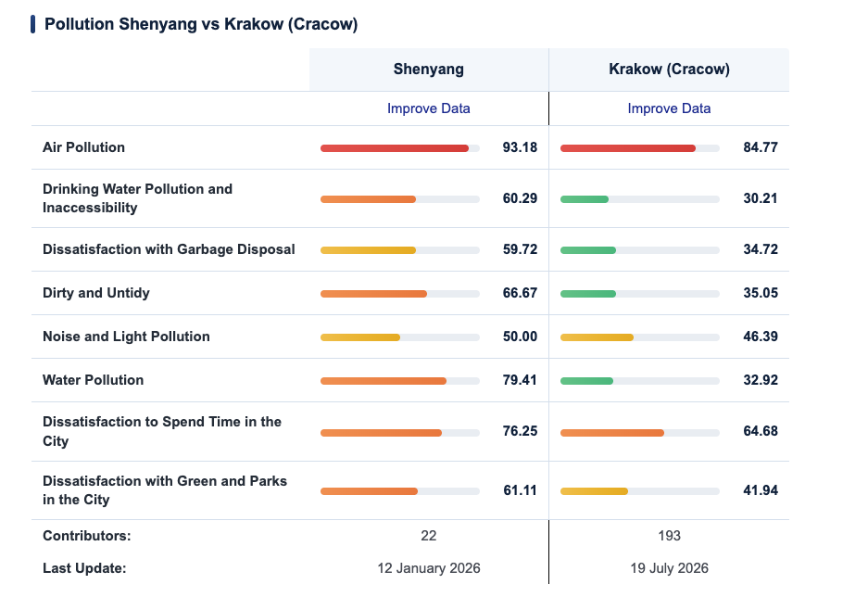Click Shenyang contributors count 22
Screen dimensions: 868x597
(x=429, y=536)
